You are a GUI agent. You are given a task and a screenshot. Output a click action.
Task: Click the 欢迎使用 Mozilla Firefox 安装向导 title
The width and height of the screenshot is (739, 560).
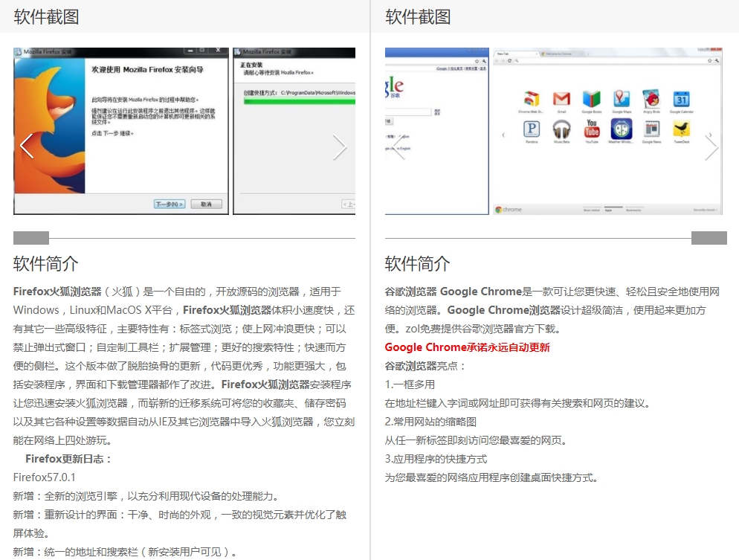click(x=147, y=70)
